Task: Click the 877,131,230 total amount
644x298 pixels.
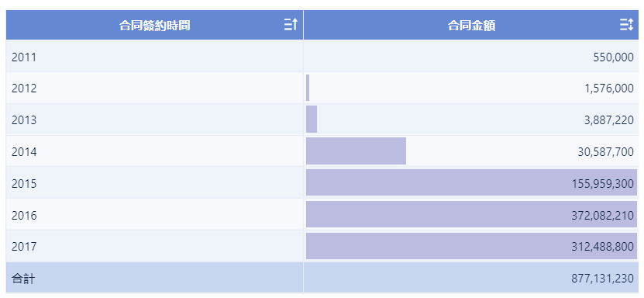Action: 602,279
